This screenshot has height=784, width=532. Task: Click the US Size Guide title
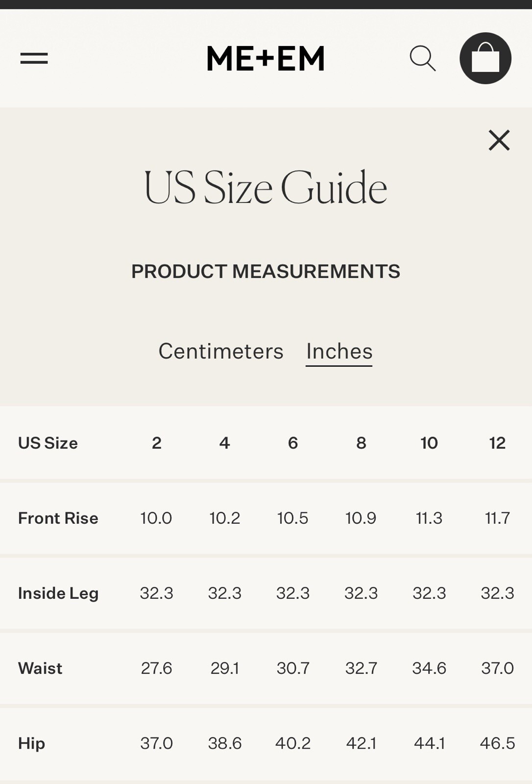coord(266,188)
